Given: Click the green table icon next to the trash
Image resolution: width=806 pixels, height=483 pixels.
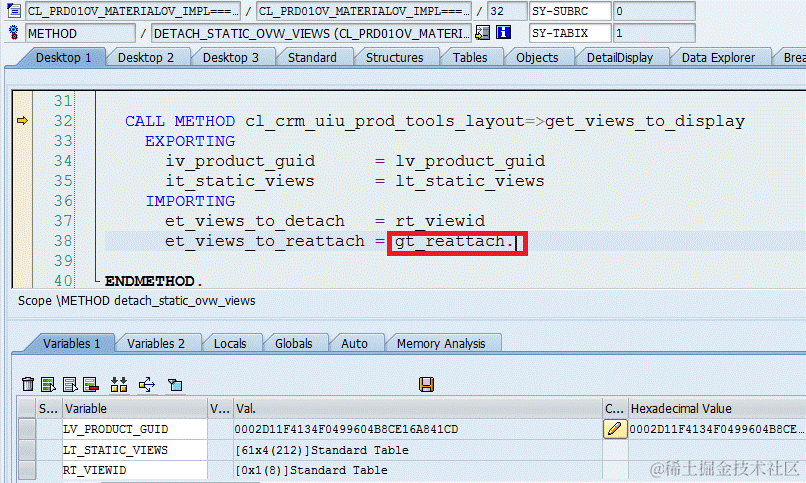Looking at the screenshot, I should 48,384.
